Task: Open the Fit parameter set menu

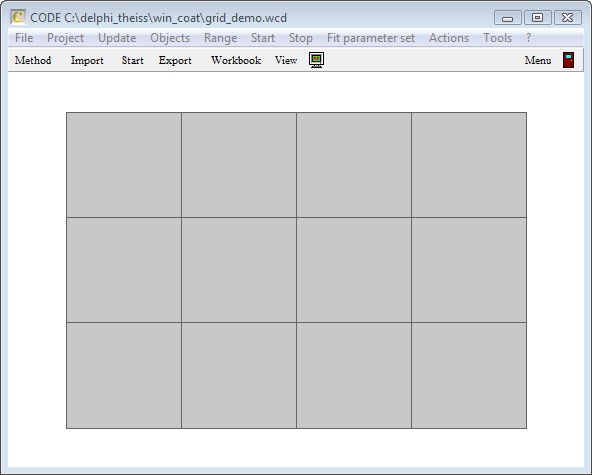Action: [x=371, y=38]
